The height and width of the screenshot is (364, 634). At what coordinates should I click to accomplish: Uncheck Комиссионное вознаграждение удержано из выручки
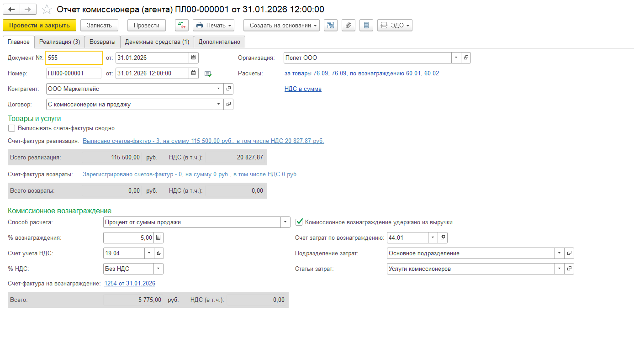coord(300,222)
